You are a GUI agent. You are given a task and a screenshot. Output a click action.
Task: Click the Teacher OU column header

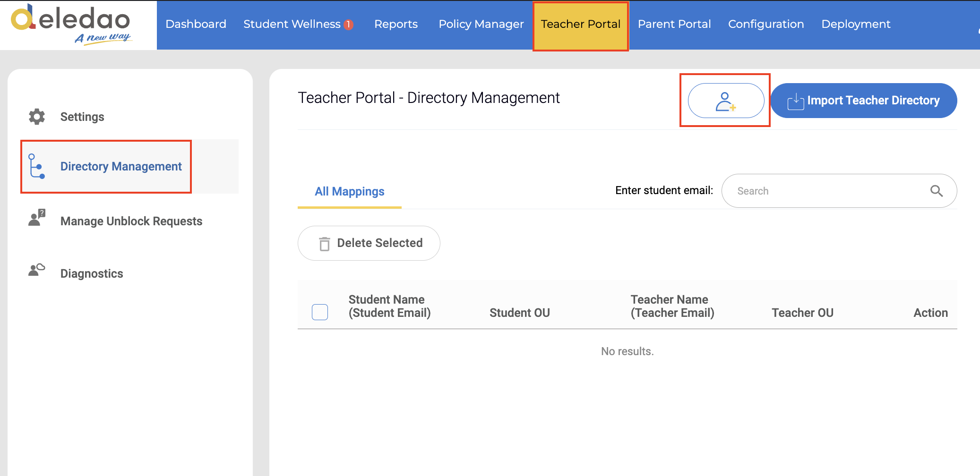click(802, 313)
